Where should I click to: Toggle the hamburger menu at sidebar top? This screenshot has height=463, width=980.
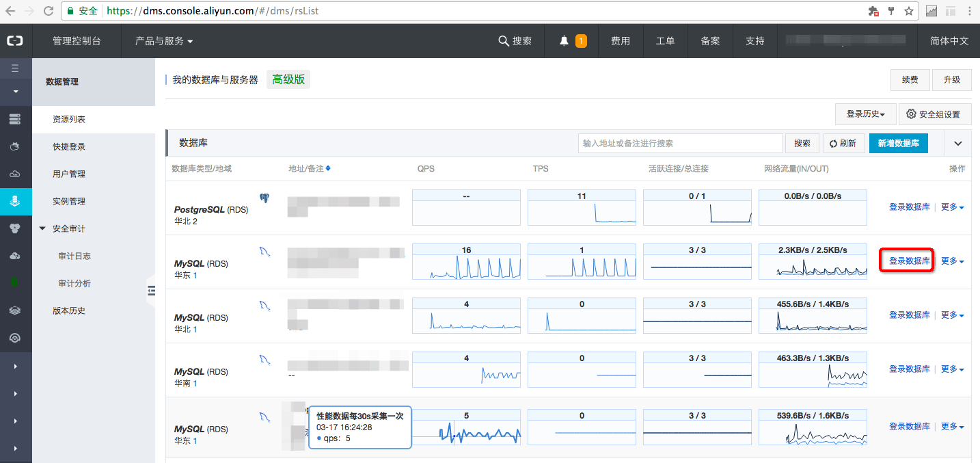coord(15,68)
